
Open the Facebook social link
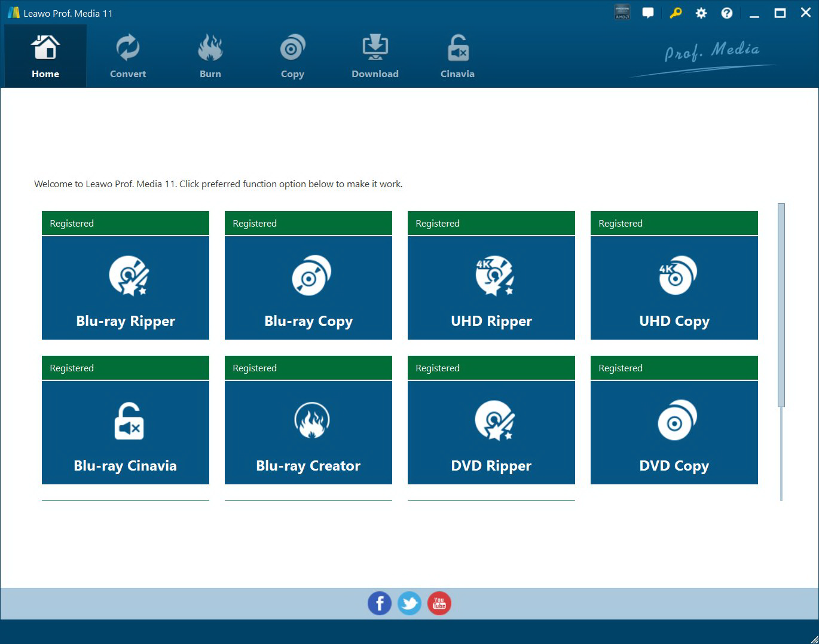pos(380,603)
